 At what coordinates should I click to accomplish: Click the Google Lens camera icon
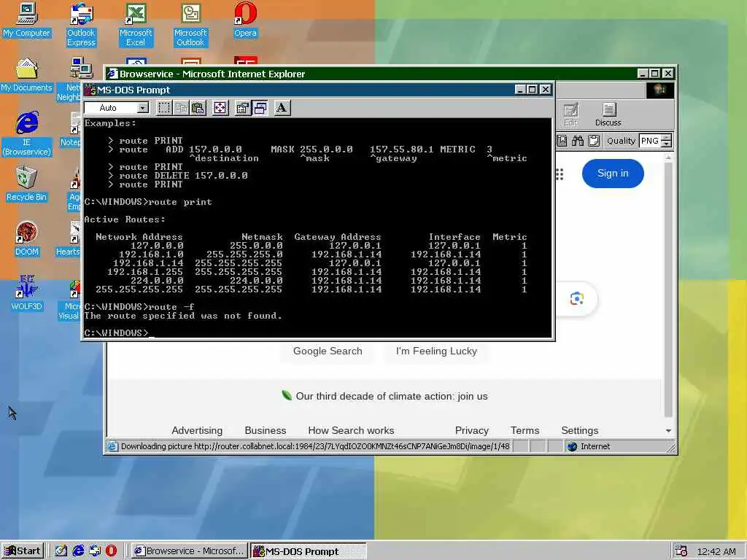pyautogui.click(x=577, y=298)
